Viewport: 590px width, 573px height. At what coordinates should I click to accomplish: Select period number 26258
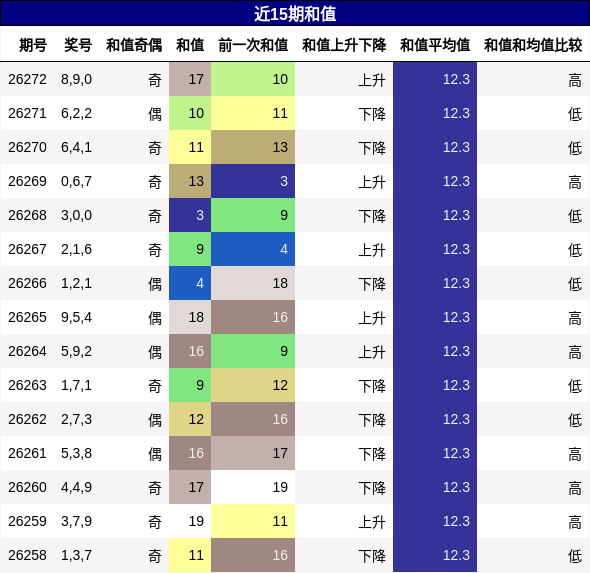27,555
